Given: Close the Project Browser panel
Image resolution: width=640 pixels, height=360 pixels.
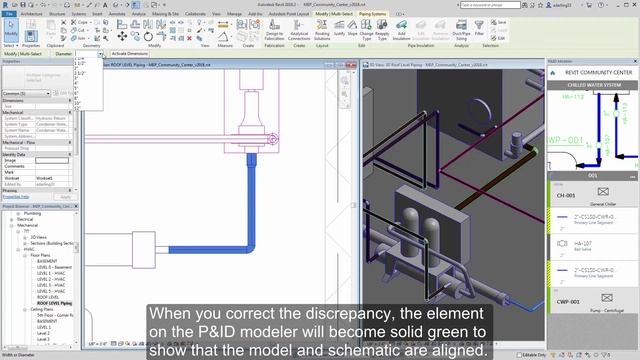Looking at the screenshot, I should 76,206.
